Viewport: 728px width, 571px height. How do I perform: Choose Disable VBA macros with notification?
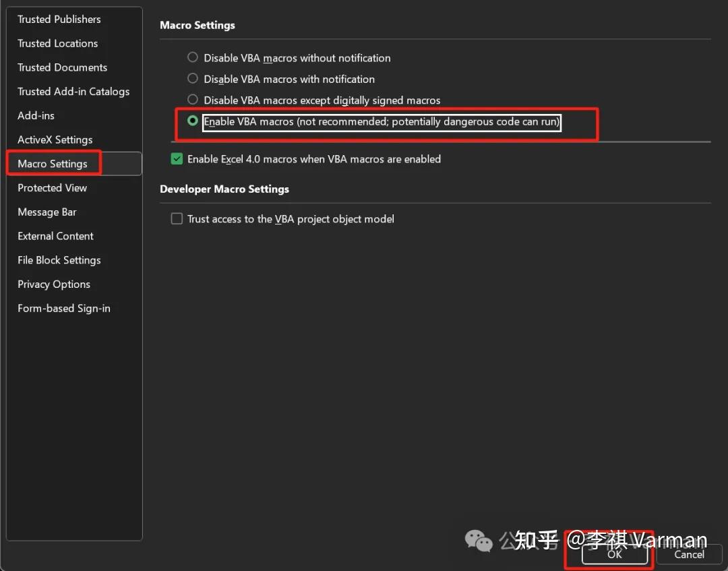[x=192, y=79]
